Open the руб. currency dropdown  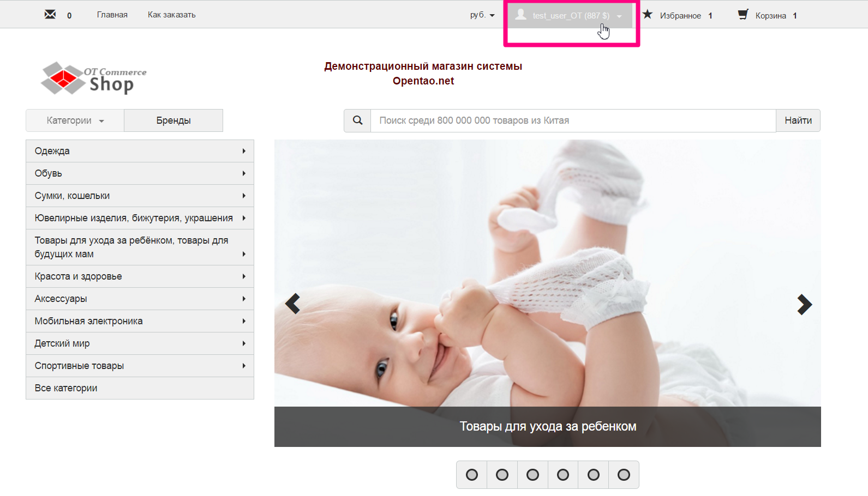(x=482, y=15)
